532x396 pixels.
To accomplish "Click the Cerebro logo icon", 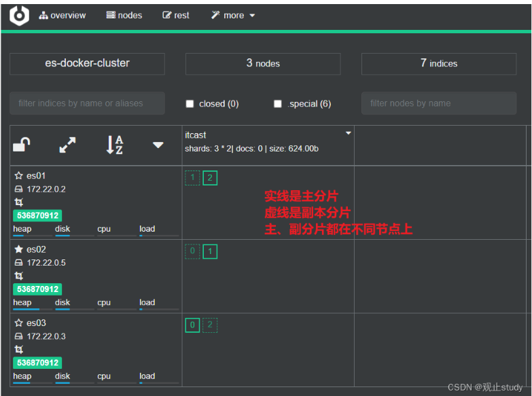I will [19, 16].
